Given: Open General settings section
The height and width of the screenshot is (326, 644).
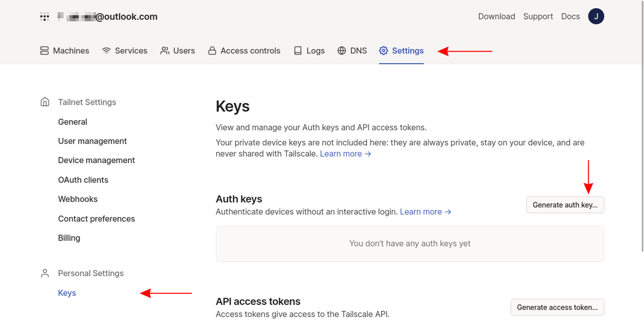Looking at the screenshot, I should [73, 121].
